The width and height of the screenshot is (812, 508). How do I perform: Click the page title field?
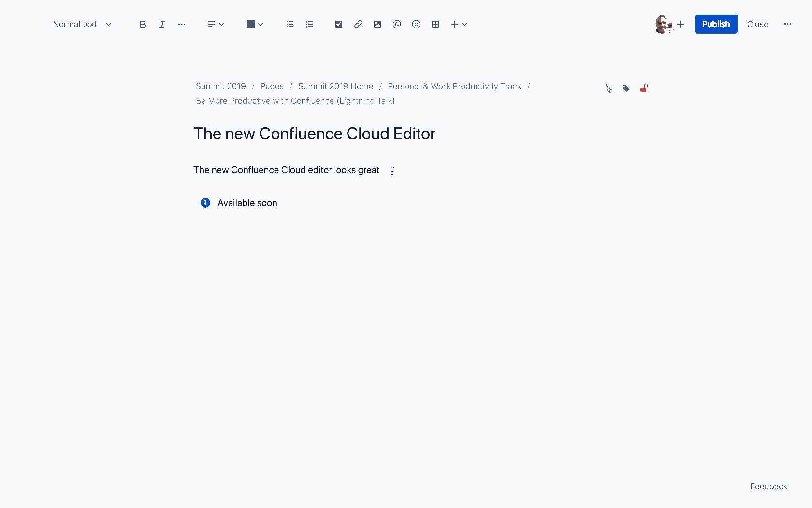click(x=314, y=134)
